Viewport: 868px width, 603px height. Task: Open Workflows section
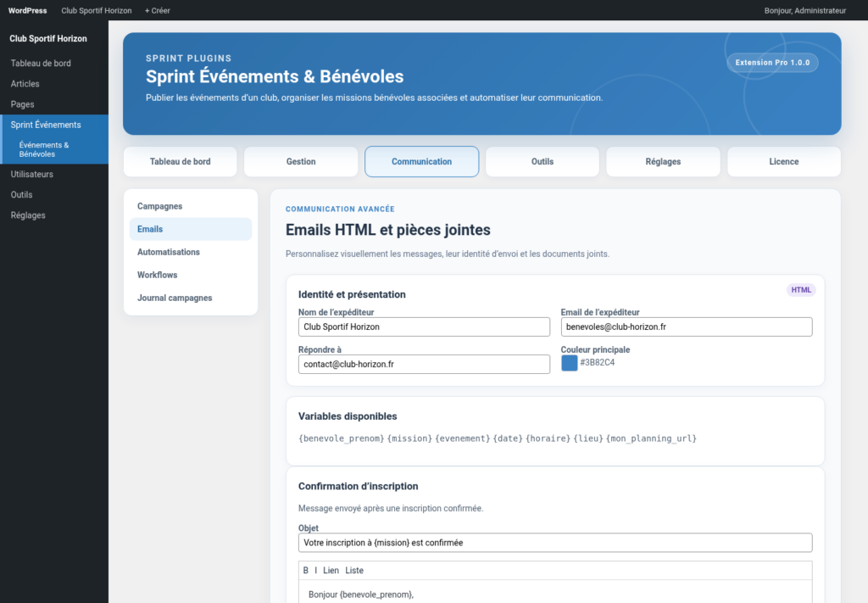[x=191, y=275]
